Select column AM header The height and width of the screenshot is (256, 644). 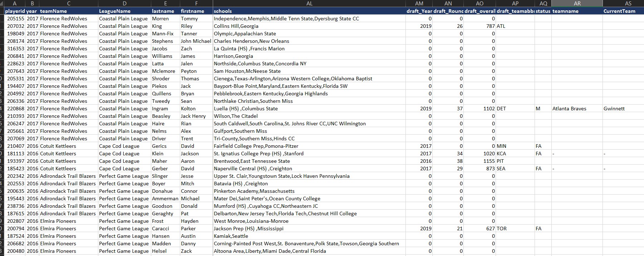pyautogui.click(x=419, y=3)
